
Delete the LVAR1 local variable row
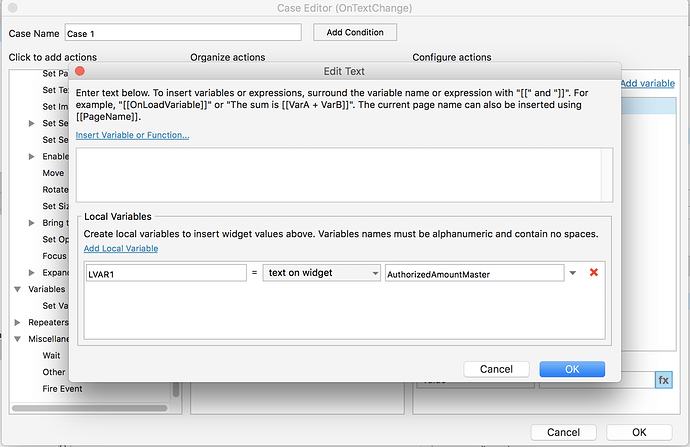coord(594,272)
